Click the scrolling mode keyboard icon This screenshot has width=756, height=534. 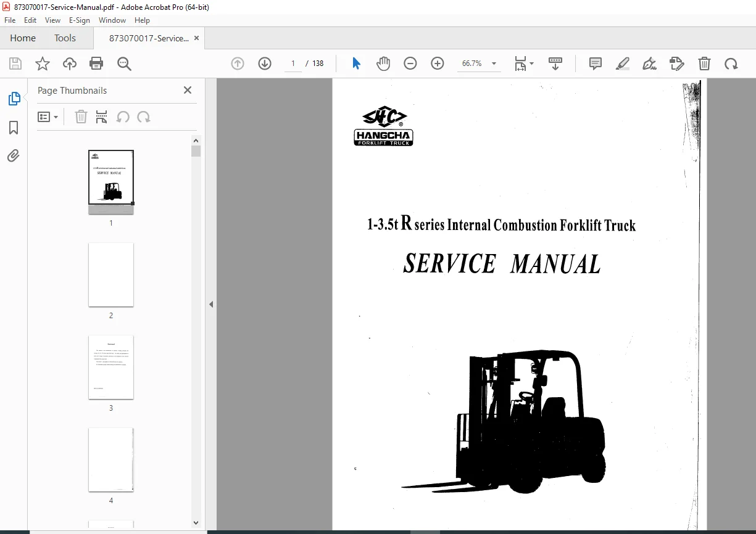[x=555, y=64]
